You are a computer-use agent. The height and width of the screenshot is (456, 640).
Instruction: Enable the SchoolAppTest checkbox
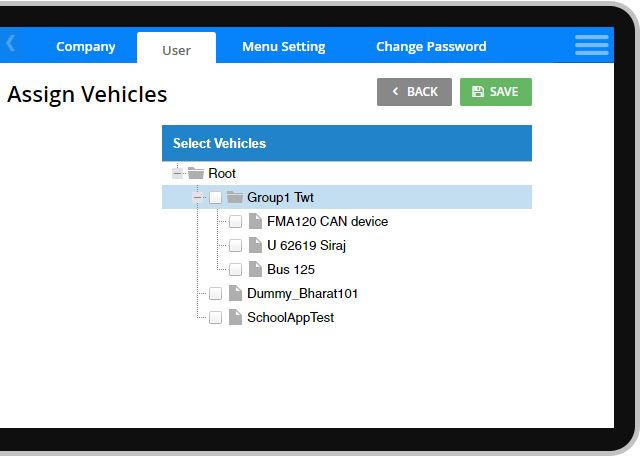[215, 318]
